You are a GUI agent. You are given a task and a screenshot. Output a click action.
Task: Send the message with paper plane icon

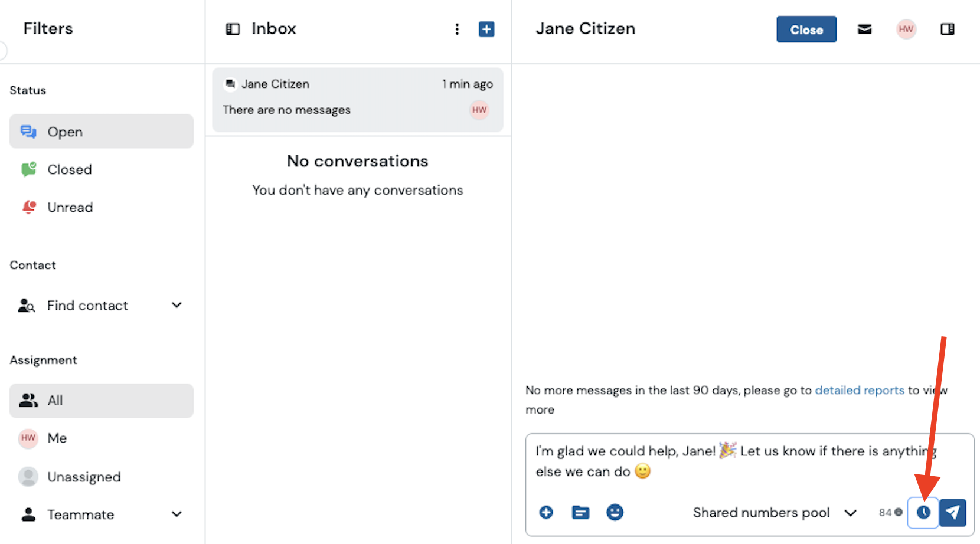point(952,512)
